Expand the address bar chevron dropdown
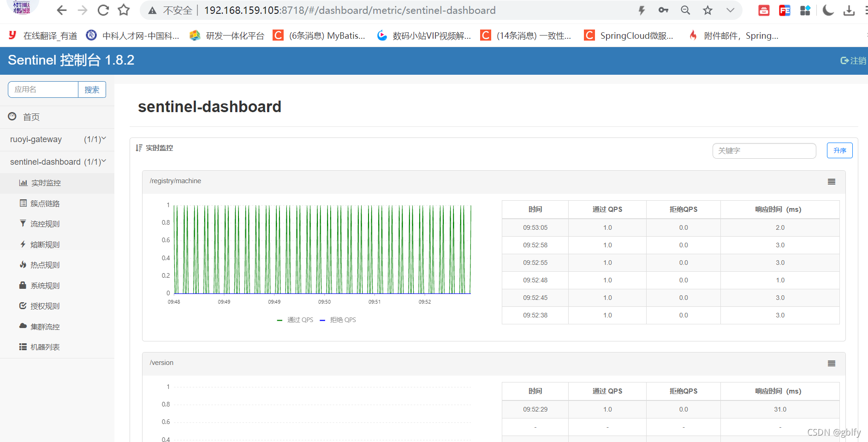The image size is (868, 442). [730, 10]
